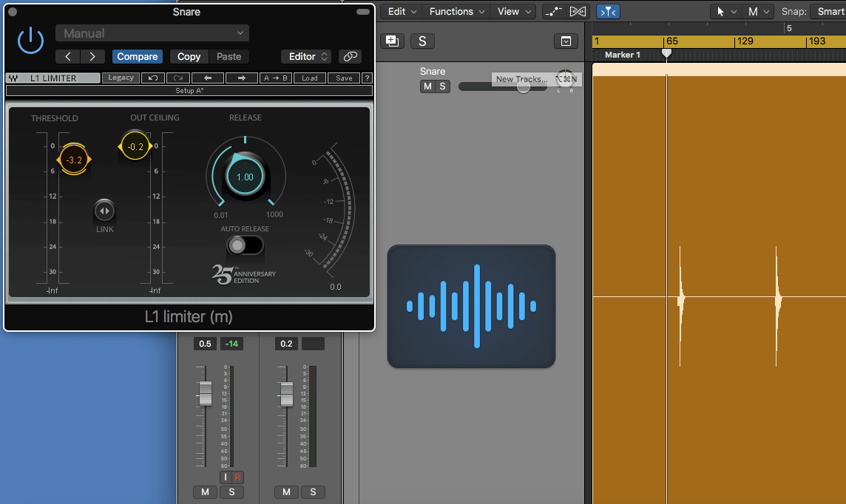846x504 pixels.
Task: Solo the Snare track
Action: 441,86
